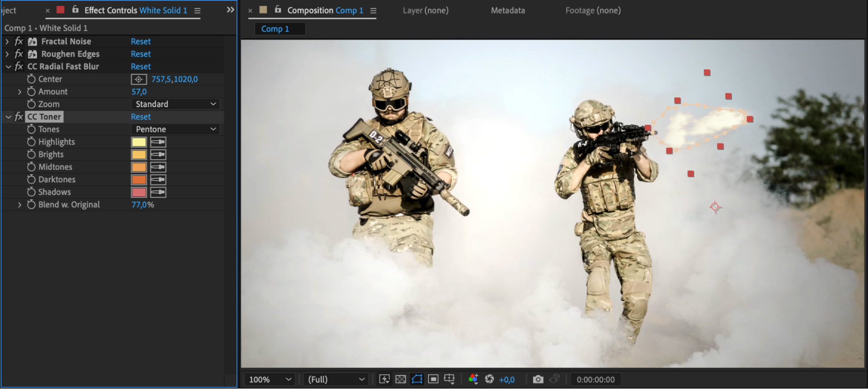Expand the Blend w. Original property

click(20, 205)
